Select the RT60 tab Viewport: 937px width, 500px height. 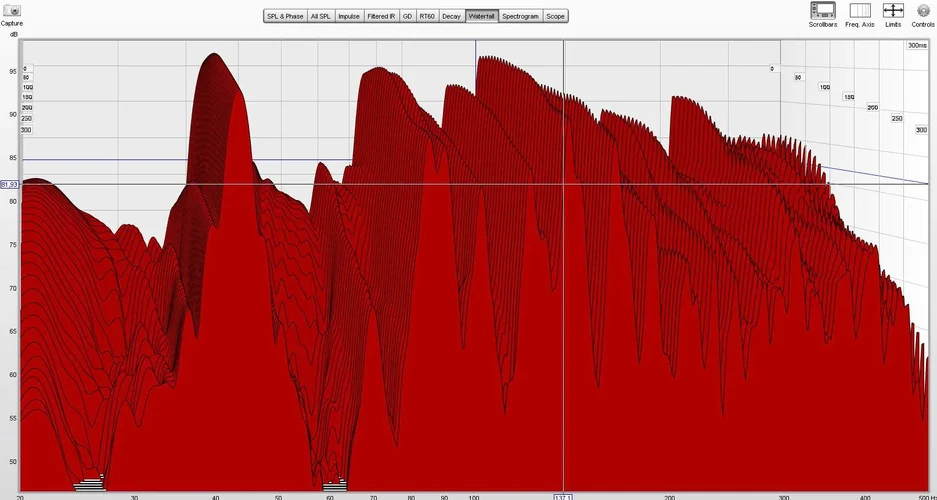[427, 16]
